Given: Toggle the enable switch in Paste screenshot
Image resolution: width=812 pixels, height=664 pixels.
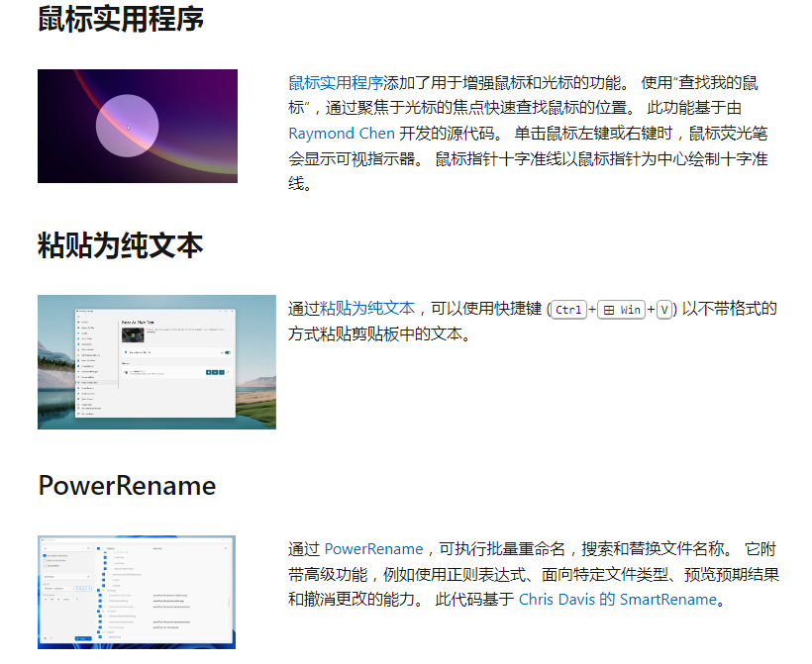Looking at the screenshot, I should tap(228, 352).
